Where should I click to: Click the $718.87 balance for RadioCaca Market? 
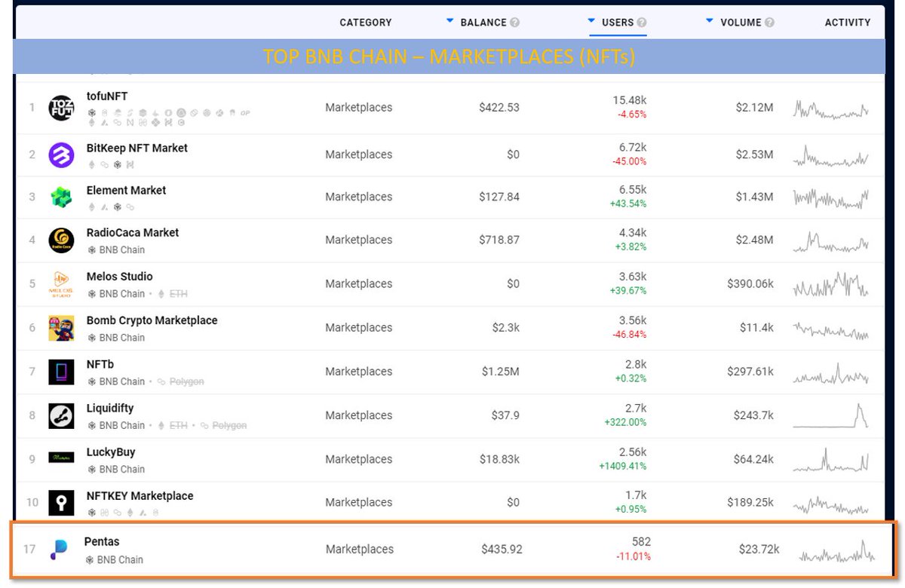coord(499,240)
